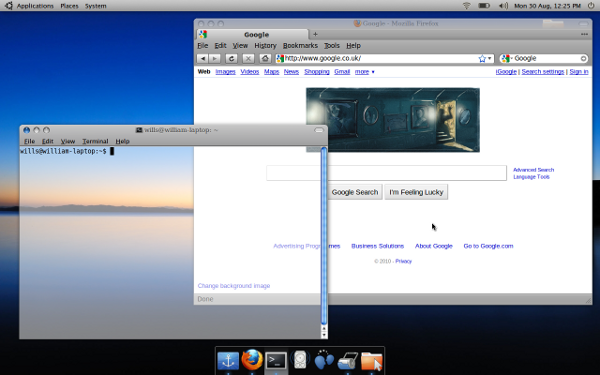
Task: Open the Maps link on Google
Action: pos(271,72)
